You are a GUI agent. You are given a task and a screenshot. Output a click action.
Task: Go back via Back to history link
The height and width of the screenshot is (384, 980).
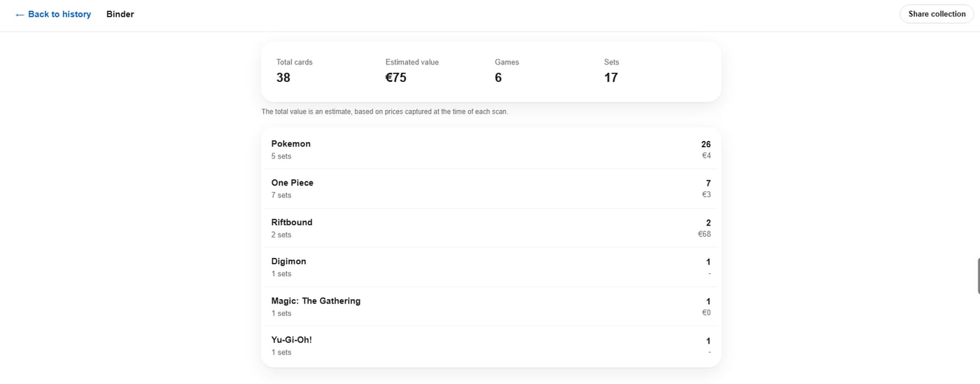(53, 14)
